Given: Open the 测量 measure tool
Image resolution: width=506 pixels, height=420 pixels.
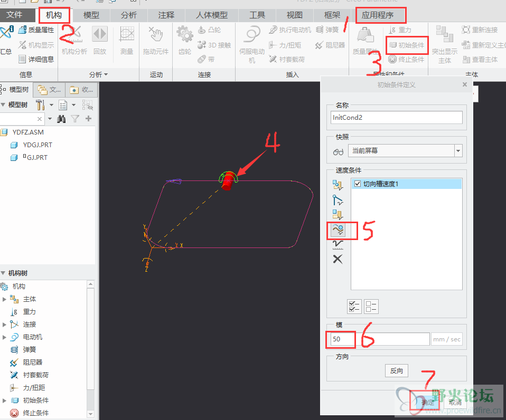Looking at the screenshot, I should click(127, 41).
